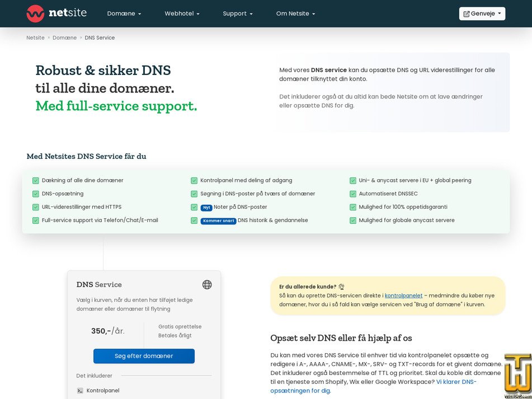532x399 pixels.
Task: Click the Netsite logo icon
Action: pyautogui.click(x=35, y=13)
